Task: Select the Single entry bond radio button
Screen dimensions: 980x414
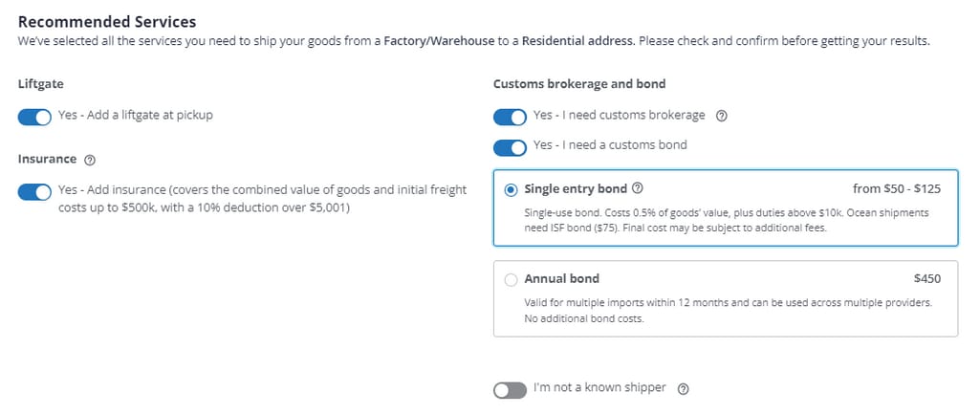Action: pos(511,189)
